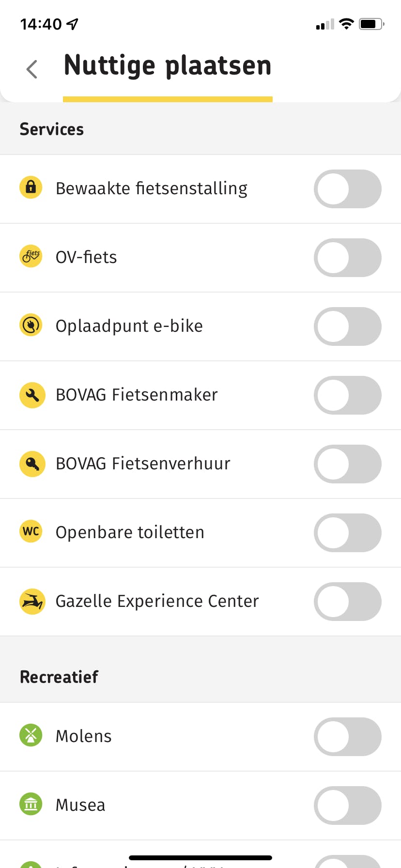Tap the padlock Bewaakte fietsenstalling icon
Viewport: 401px width, 868px height.
[31, 187]
